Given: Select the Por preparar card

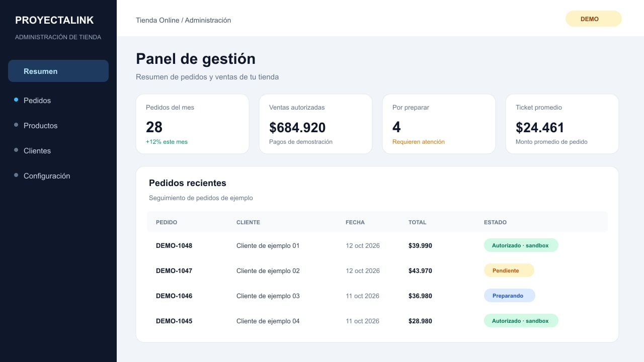Looking at the screenshot, I should point(439,124).
